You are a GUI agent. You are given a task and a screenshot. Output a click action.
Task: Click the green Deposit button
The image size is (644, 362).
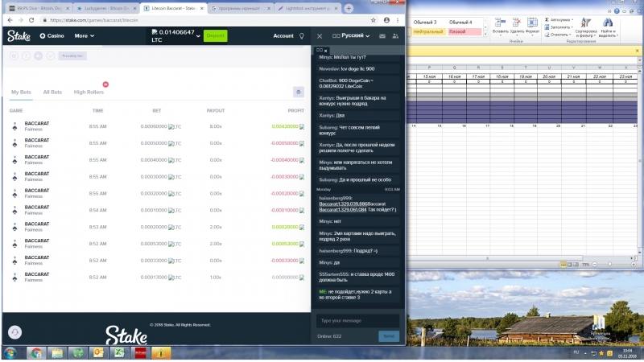point(215,35)
